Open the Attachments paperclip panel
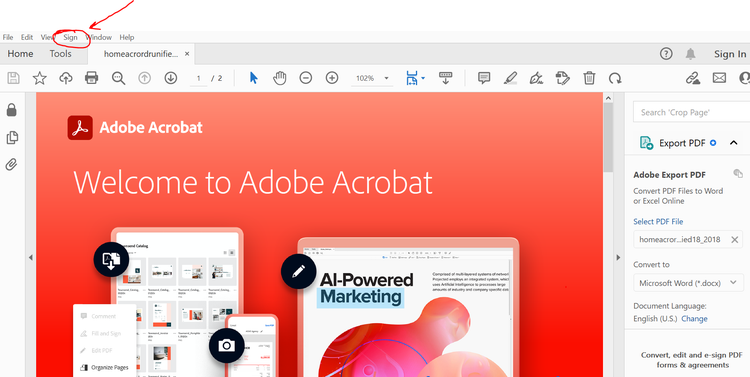The height and width of the screenshot is (377, 750). (11, 166)
